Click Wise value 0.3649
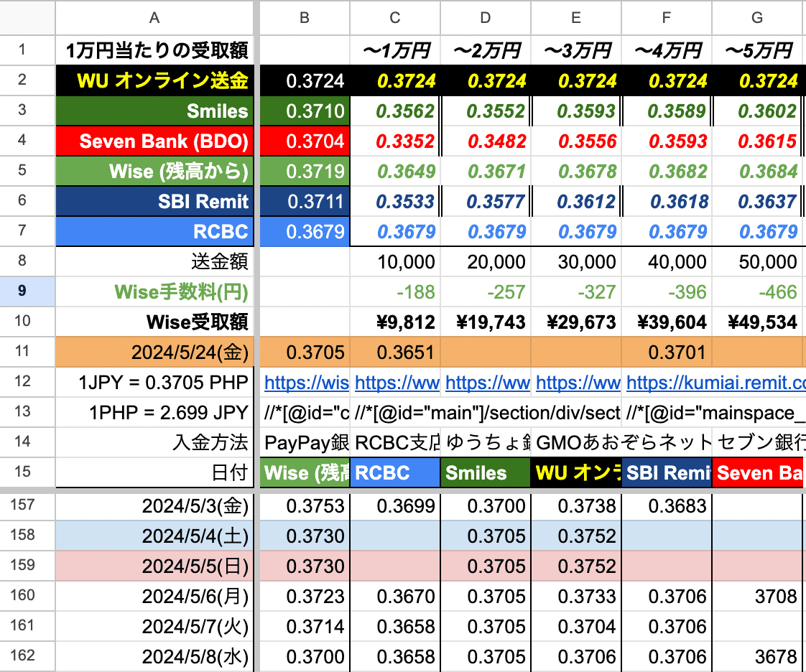806x672 pixels. pyautogui.click(x=395, y=171)
